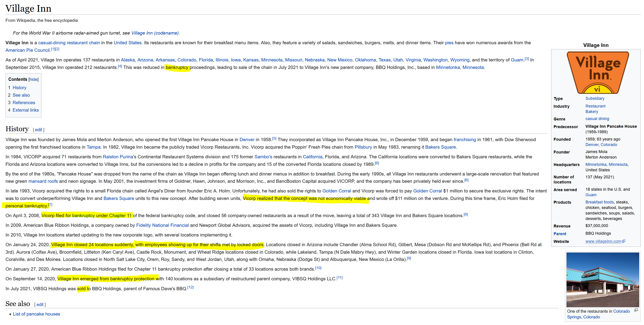This screenshot has height=325, width=644.
Task: Open List of pancake houses
Action: [37, 314]
